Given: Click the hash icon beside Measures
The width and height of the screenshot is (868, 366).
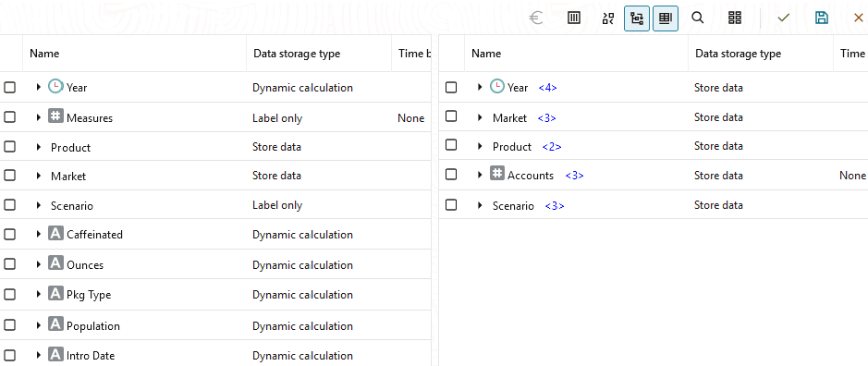Looking at the screenshot, I should point(55,116).
